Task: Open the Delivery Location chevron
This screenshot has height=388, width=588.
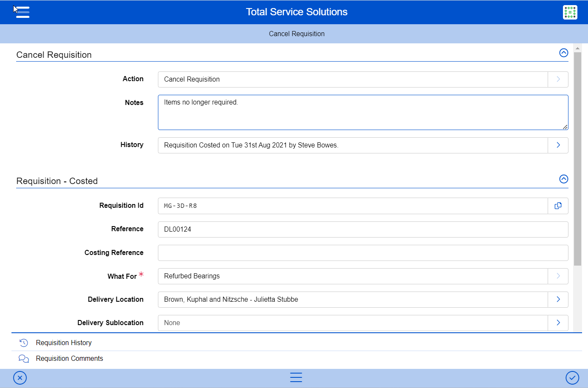Action: click(x=558, y=300)
